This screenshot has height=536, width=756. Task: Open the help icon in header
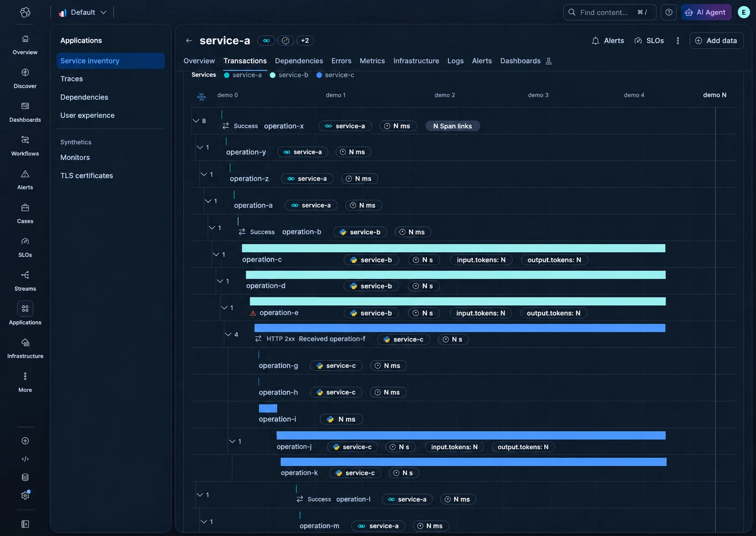[x=669, y=12]
